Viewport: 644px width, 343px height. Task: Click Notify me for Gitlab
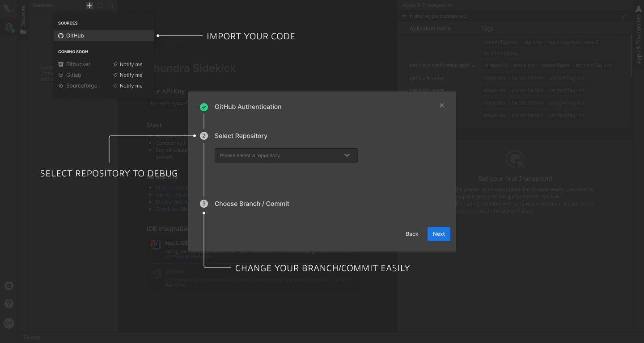(128, 75)
